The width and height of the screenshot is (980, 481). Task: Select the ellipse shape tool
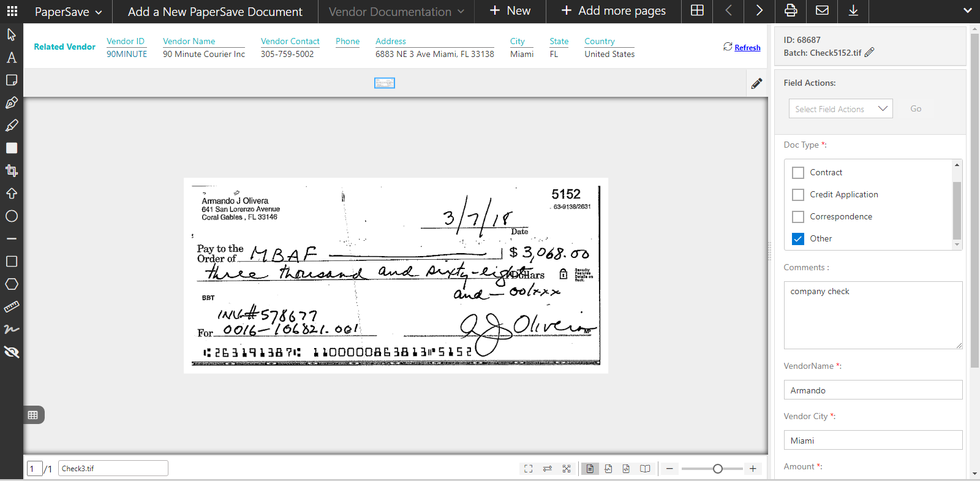(x=12, y=216)
